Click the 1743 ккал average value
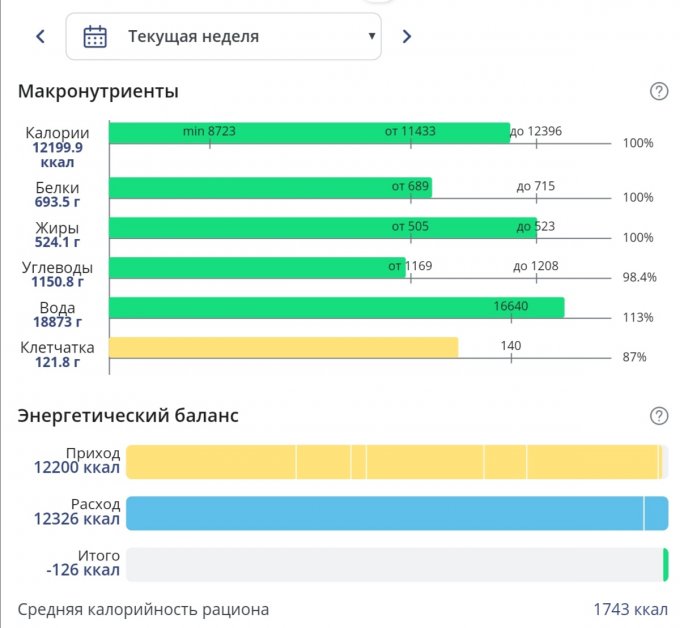This screenshot has height=628, width=680. pos(630,609)
